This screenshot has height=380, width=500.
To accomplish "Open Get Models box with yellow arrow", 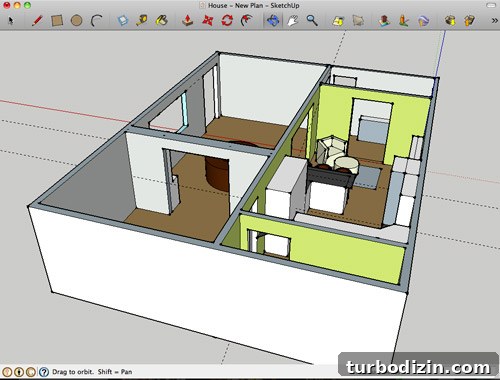I will point(450,21).
